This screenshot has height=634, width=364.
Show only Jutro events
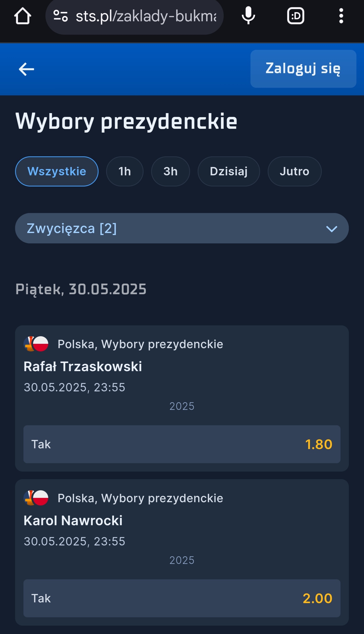pyautogui.click(x=294, y=171)
